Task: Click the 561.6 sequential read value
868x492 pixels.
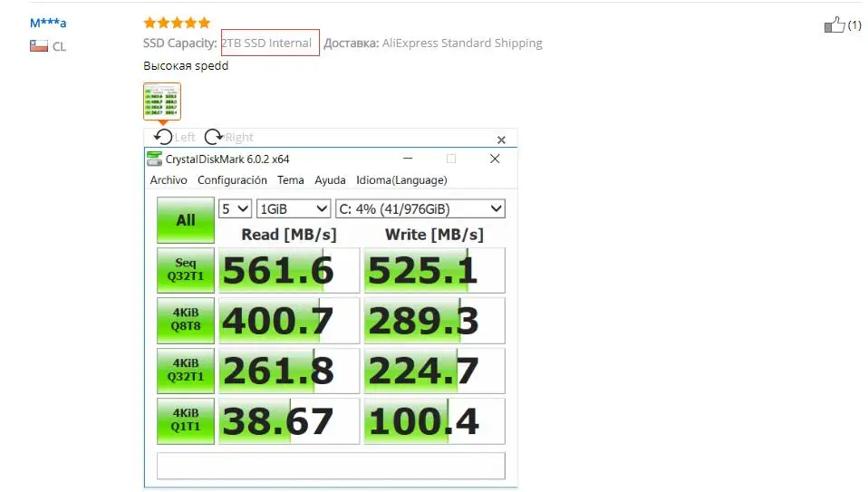Action: [289, 270]
